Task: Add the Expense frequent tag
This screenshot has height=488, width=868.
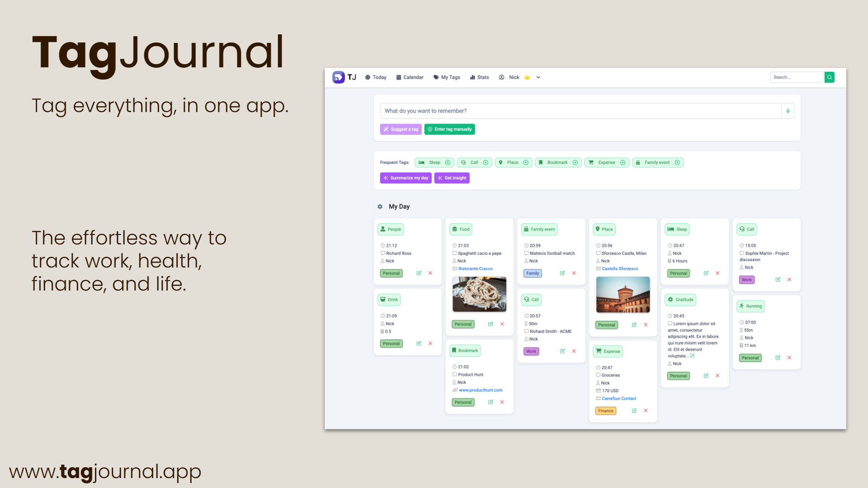Action: pos(623,163)
